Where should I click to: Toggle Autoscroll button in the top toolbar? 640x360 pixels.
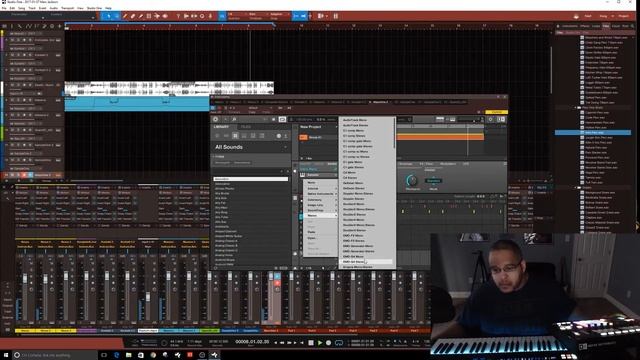click(296, 16)
